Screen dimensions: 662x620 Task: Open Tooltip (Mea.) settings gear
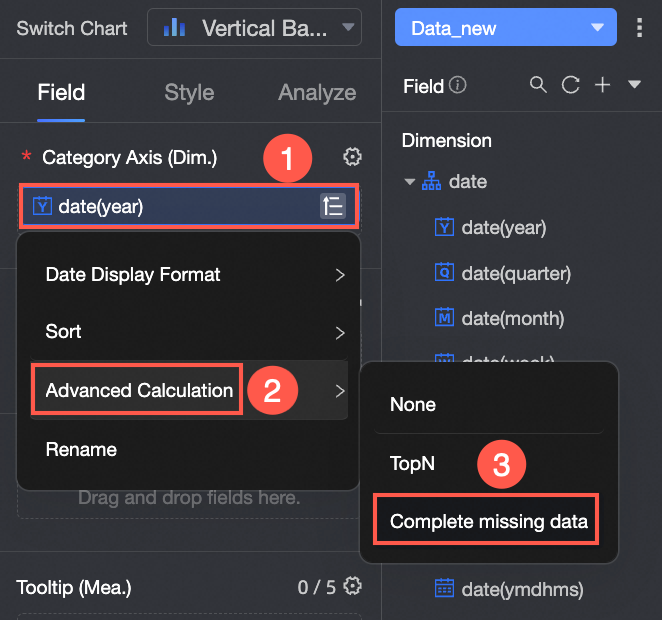tap(352, 587)
